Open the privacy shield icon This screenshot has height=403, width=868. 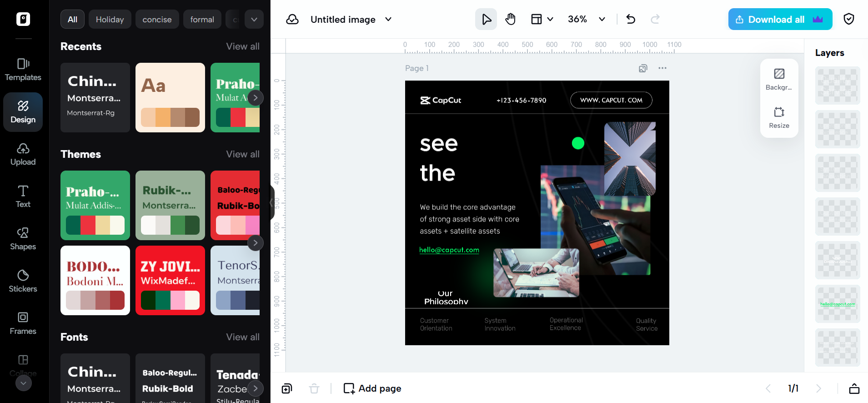tap(848, 19)
